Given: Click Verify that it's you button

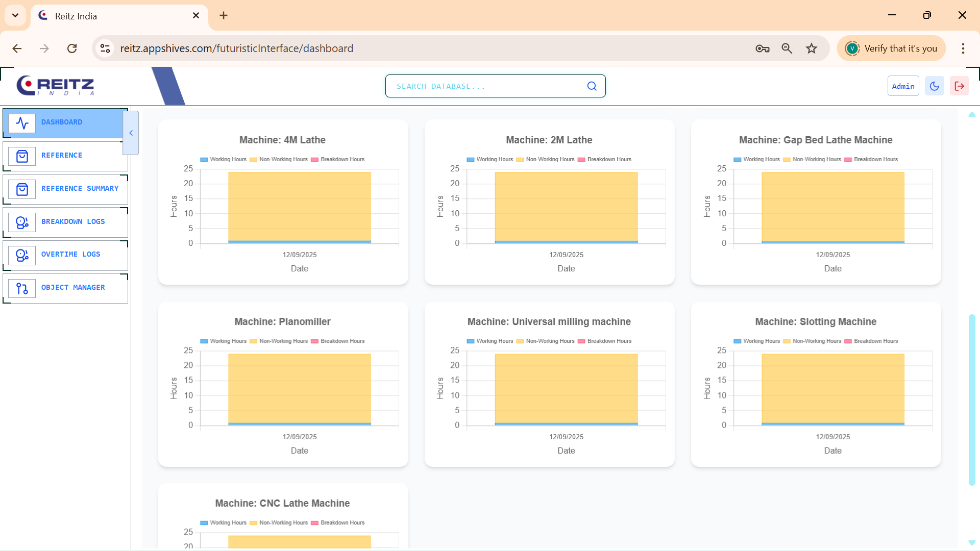Looking at the screenshot, I should click(x=892, y=48).
